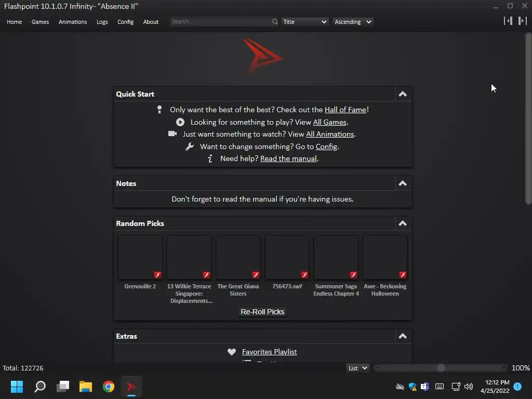Click the search magnifier icon

tap(275, 22)
